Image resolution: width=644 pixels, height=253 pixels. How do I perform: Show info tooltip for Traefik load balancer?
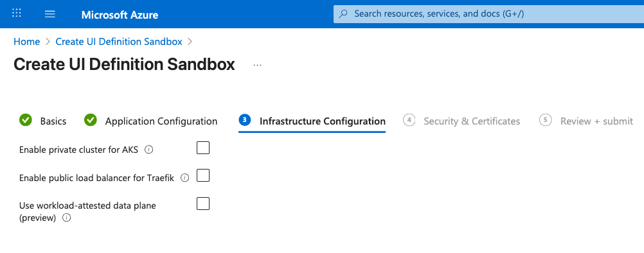pyautogui.click(x=185, y=178)
